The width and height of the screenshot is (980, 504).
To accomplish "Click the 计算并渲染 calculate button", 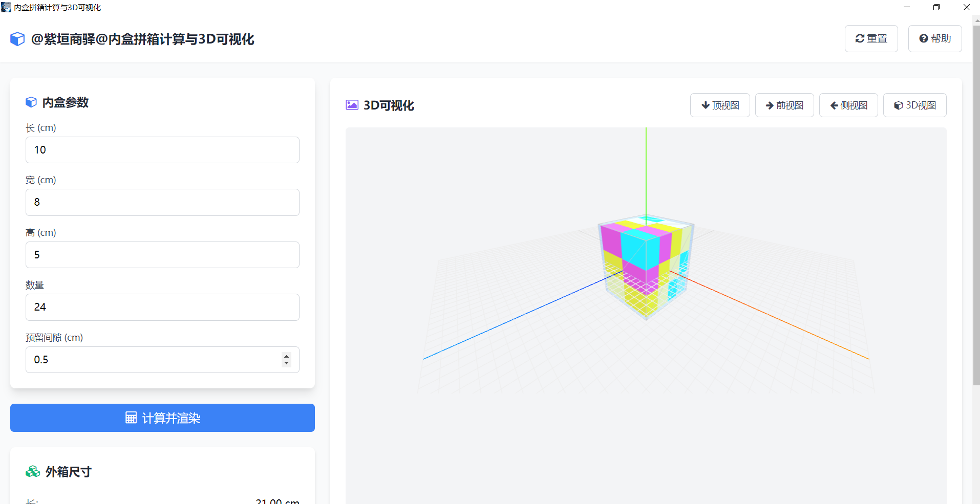I will coord(162,418).
